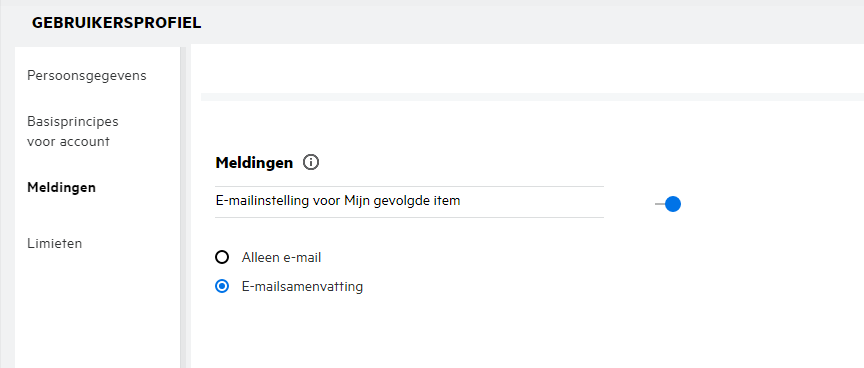
Task: Click the Meldingen section heading in content
Action: [x=254, y=163]
